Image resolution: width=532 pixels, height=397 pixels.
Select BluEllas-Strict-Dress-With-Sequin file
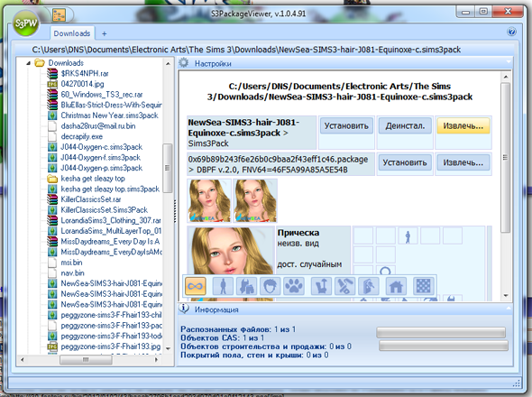111,105
